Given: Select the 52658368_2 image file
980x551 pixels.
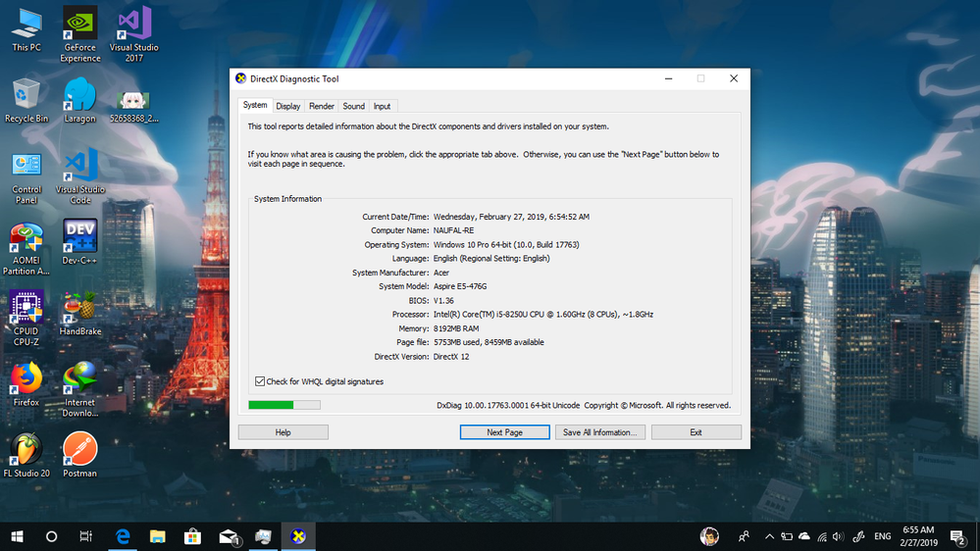Looking at the screenshot, I should (x=133, y=106).
